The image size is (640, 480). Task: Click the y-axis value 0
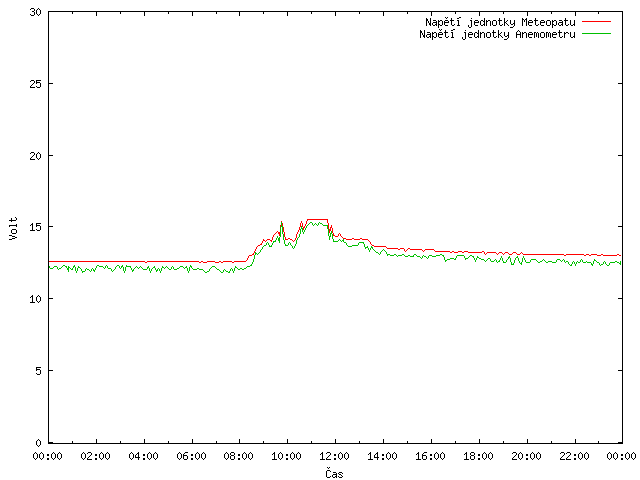point(38,443)
